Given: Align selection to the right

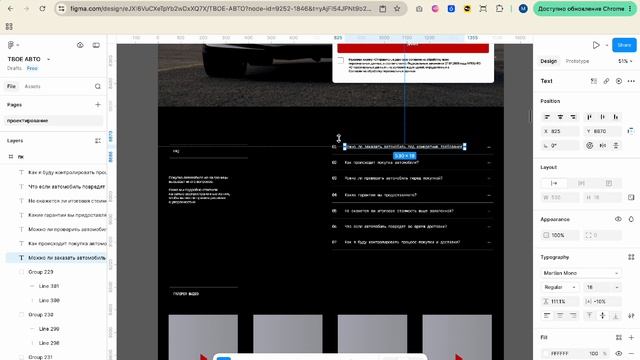Looking at the screenshot, I should tap(573, 117).
